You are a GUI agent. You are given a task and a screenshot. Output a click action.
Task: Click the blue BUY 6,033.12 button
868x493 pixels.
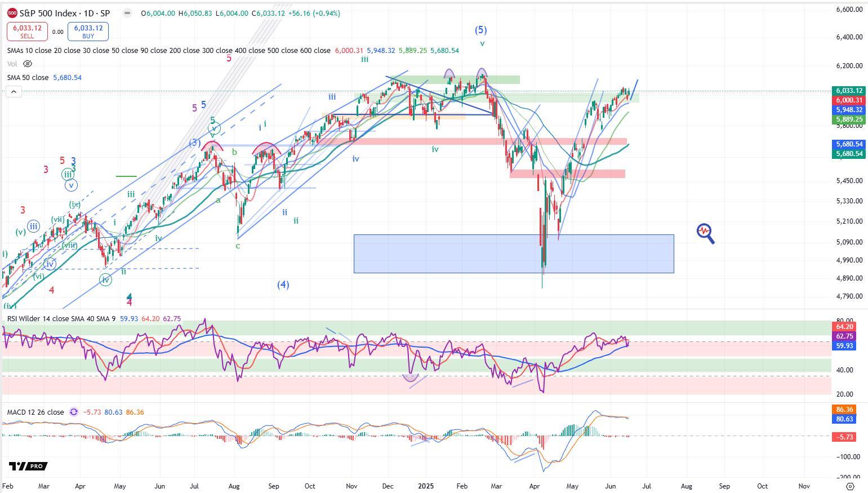(88, 32)
